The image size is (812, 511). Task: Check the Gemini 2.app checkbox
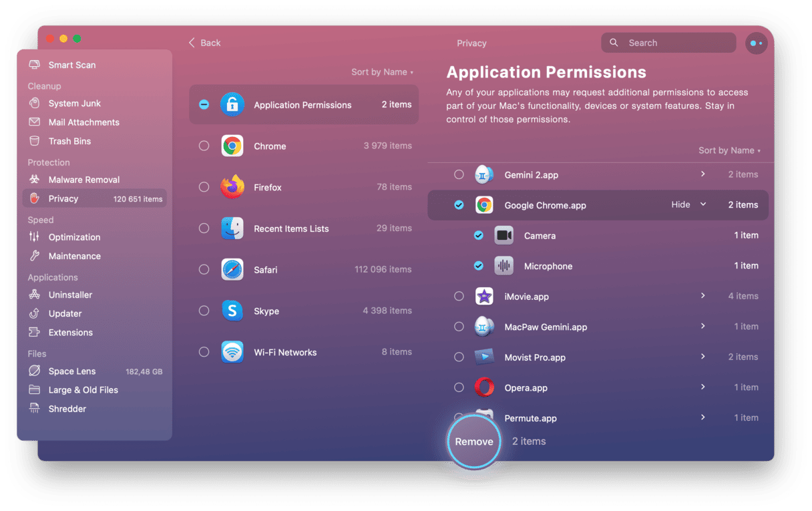459,174
